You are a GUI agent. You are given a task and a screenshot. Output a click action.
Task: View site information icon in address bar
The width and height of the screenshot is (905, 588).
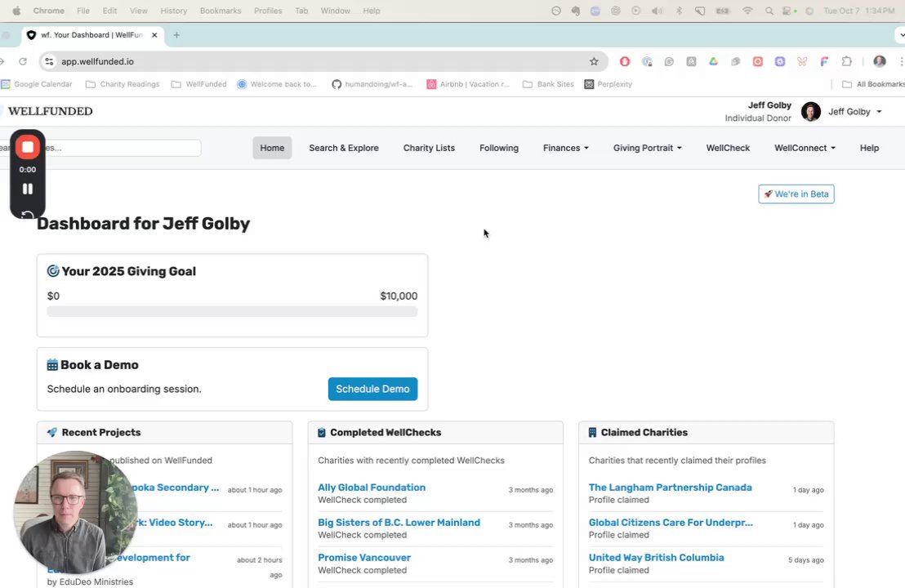point(49,61)
